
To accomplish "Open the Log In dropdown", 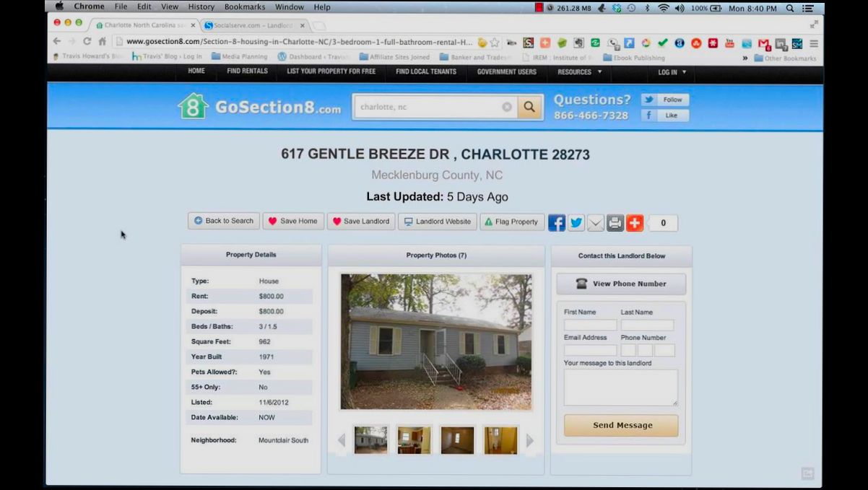I will [x=672, y=72].
